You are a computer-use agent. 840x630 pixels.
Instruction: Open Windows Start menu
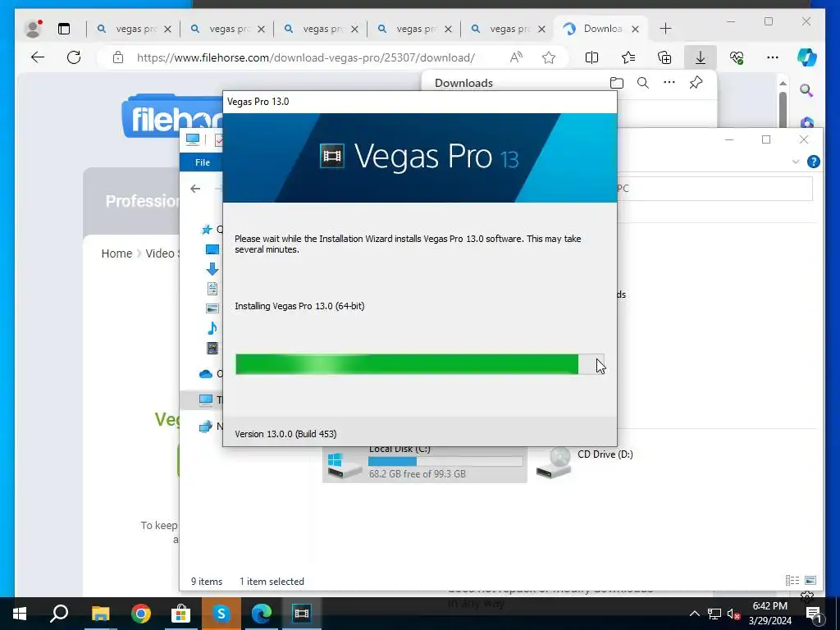(x=20, y=614)
